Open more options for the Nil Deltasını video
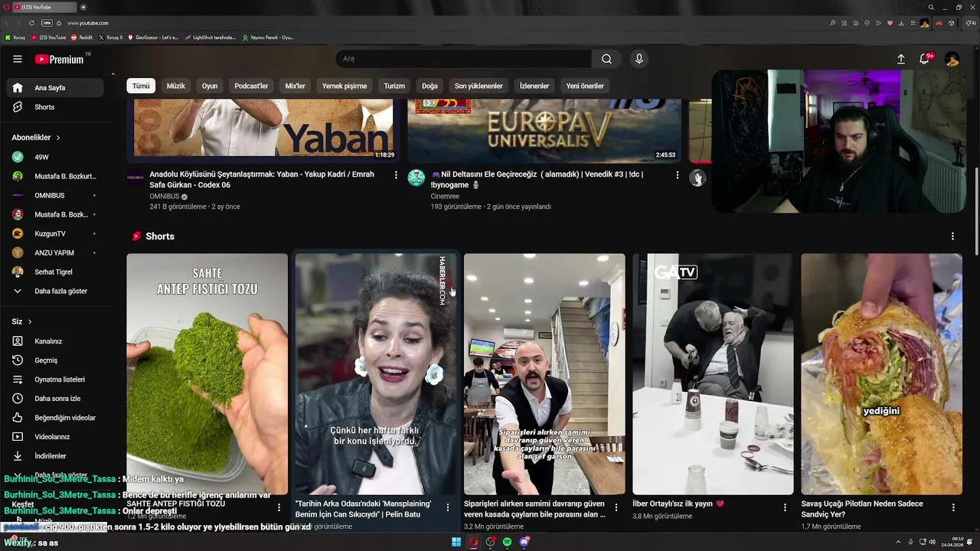Image resolution: width=980 pixels, height=551 pixels. pos(677,175)
